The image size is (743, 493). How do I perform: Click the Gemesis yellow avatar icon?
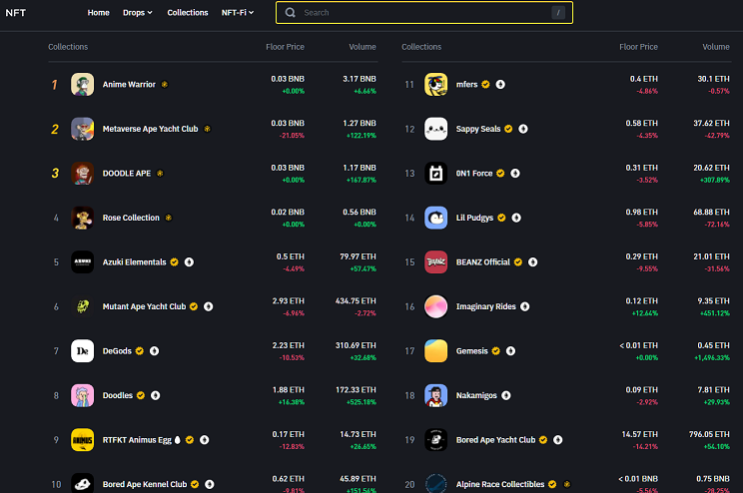[436, 351]
